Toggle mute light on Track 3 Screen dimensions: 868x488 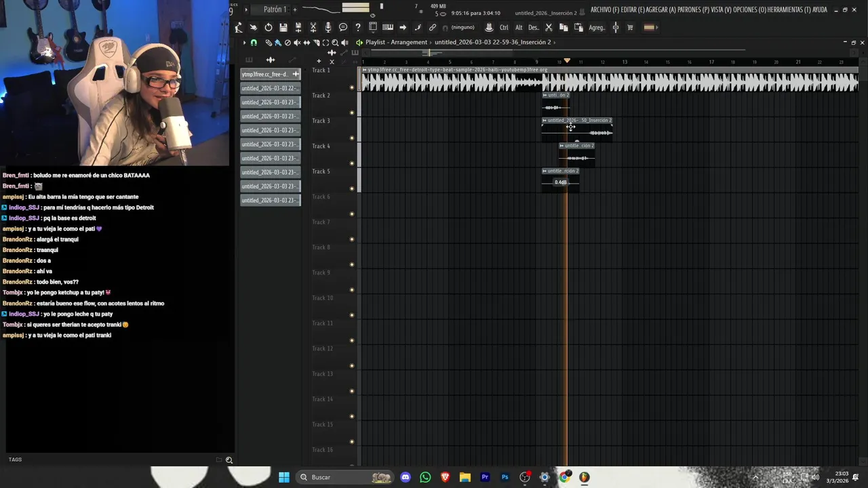(351, 138)
